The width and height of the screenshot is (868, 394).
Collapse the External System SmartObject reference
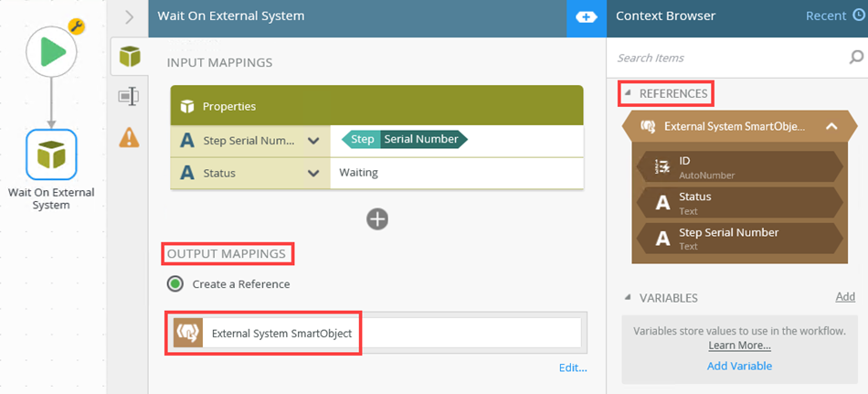[831, 126]
